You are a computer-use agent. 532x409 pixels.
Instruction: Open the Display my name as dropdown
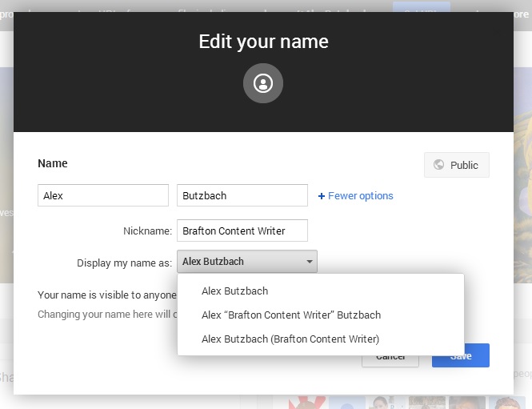click(x=247, y=262)
